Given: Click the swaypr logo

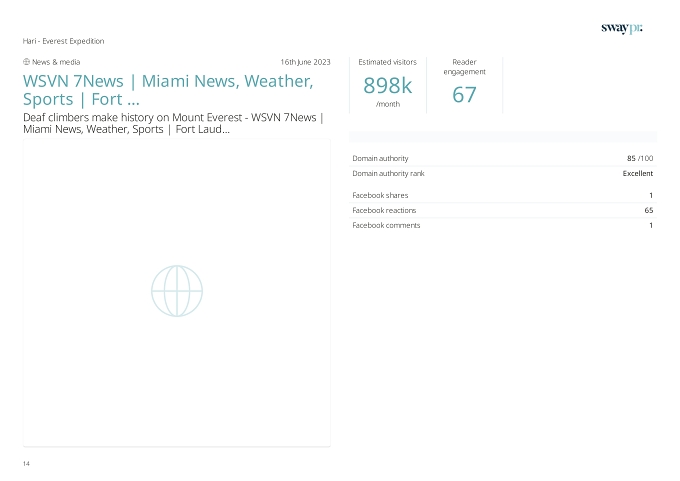Looking at the screenshot, I should 622,29.
